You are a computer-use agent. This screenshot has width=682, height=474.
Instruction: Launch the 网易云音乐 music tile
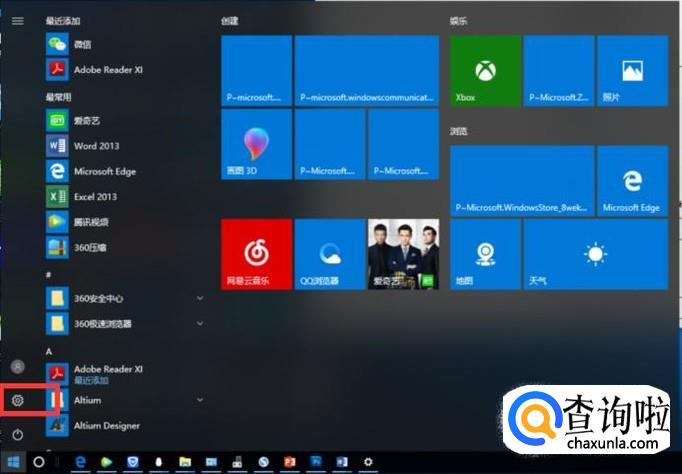coord(256,254)
